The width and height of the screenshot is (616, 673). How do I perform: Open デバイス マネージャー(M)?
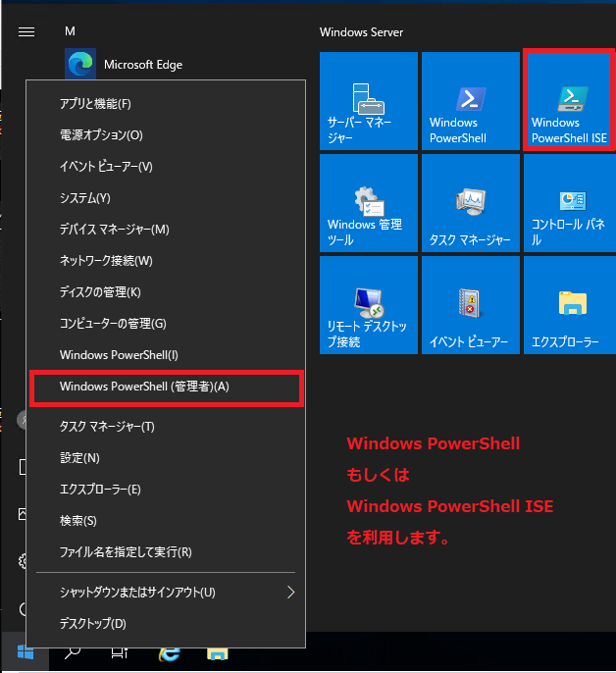[166, 230]
